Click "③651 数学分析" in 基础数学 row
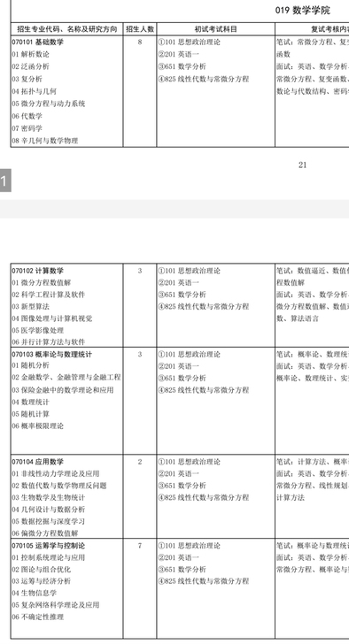Image resolution: width=349 pixels, height=644 pixels. pyautogui.click(x=182, y=66)
